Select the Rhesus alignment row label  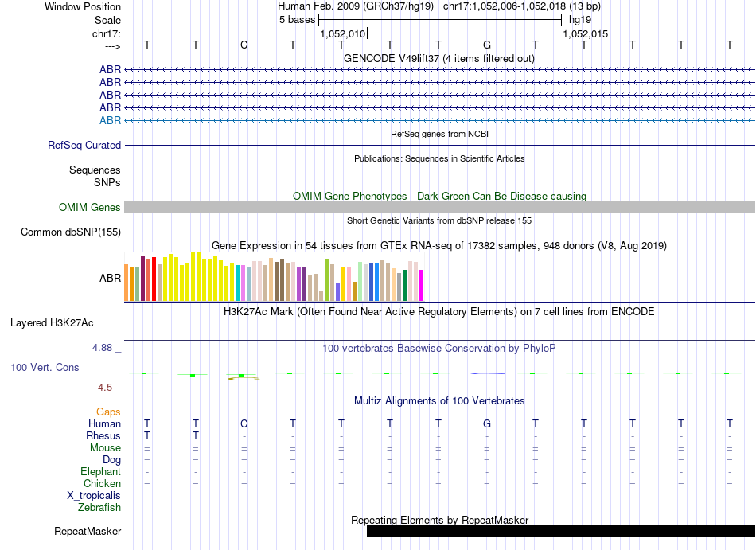[103, 435]
